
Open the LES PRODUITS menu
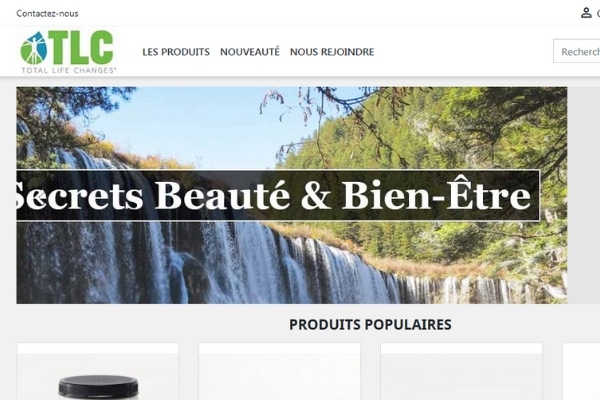coord(176,52)
